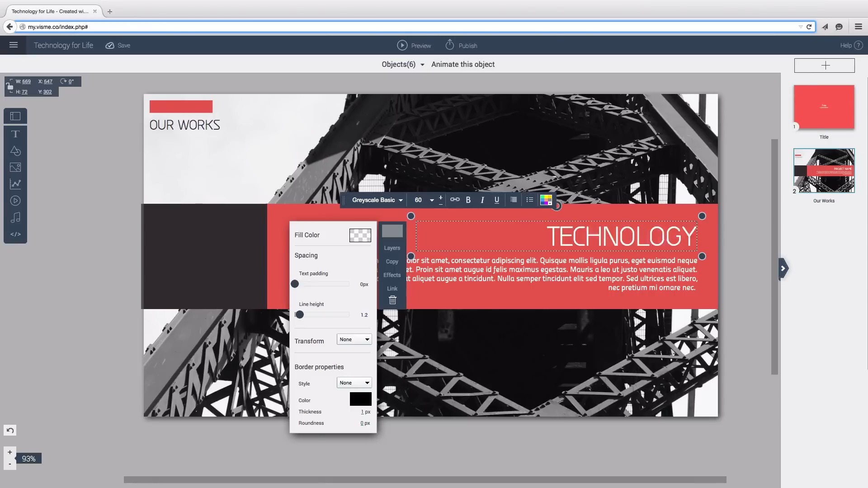The height and width of the screenshot is (488, 868).
Task: Click the Preview button
Action: (x=414, y=45)
